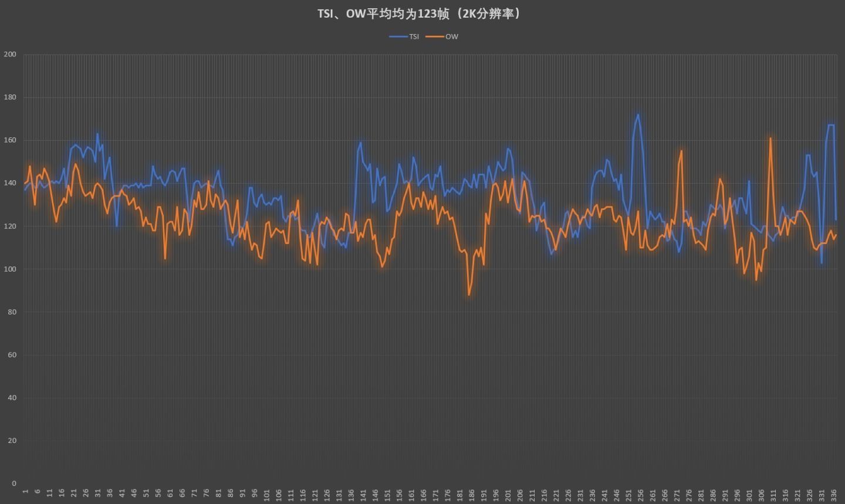
Task: Click the OW legend line marker
Action: click(x=436, y=36)
